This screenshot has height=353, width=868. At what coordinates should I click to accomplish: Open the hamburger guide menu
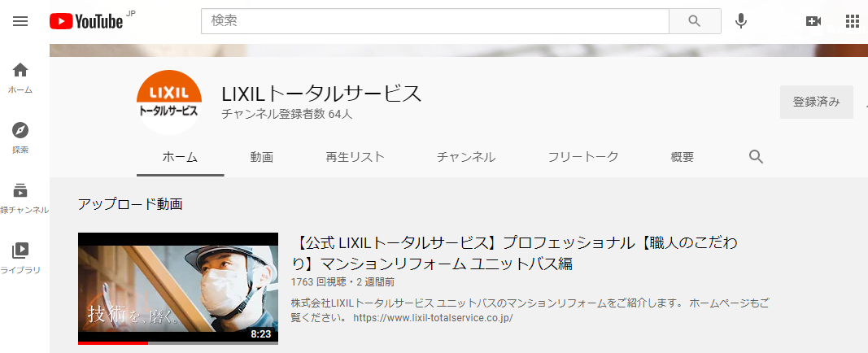coord(20,21)
